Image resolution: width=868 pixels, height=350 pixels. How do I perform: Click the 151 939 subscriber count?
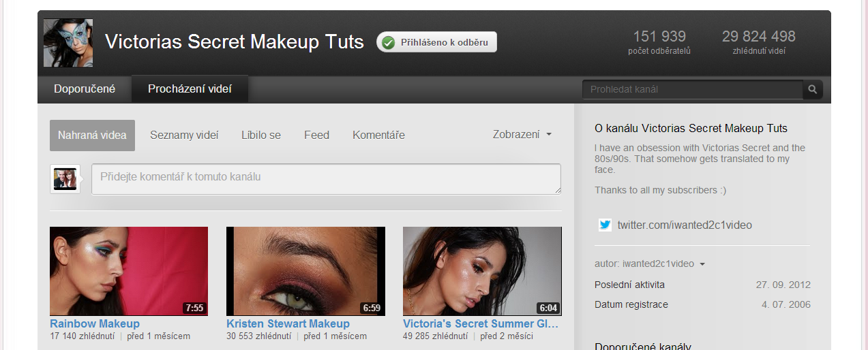659,36
